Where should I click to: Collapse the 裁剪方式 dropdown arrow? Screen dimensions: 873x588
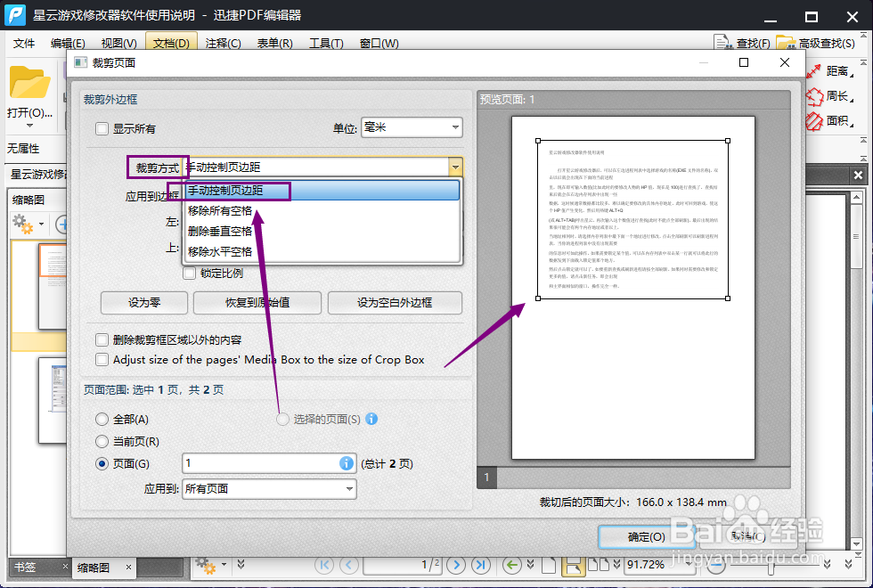(455, 167)
